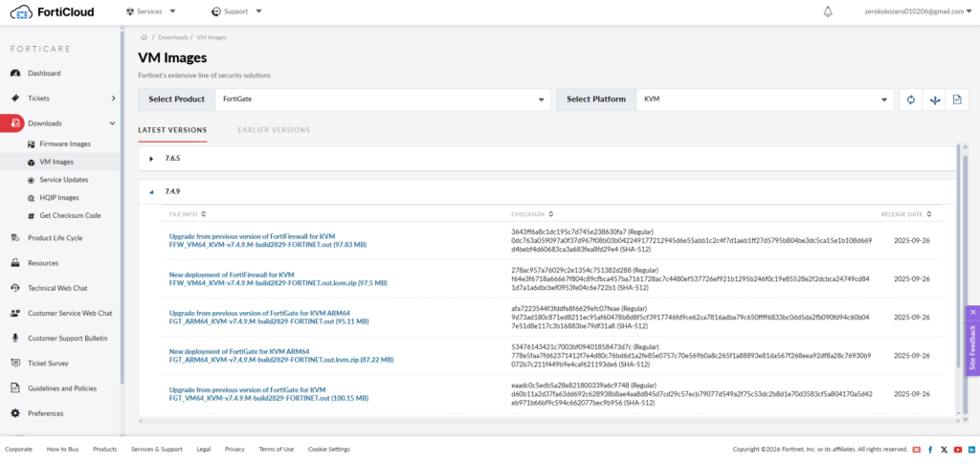The width and height of the screenshot is (980, 464).
Task: Click the red Downloads icon
Action: tap(15, 123)
